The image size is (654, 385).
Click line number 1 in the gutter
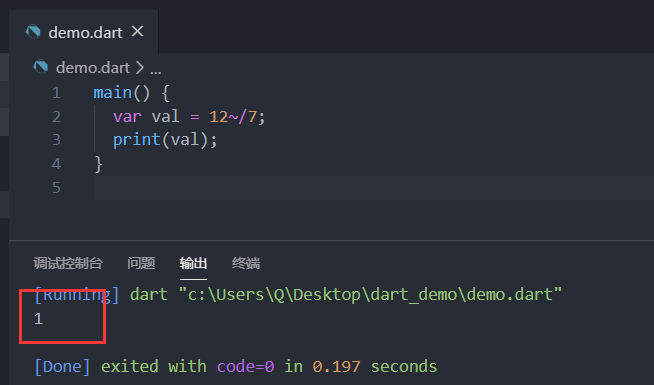(56, 93)
